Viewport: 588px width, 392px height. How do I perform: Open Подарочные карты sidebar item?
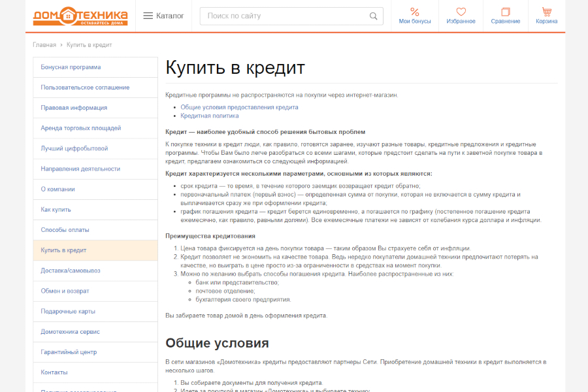[68, 312]
